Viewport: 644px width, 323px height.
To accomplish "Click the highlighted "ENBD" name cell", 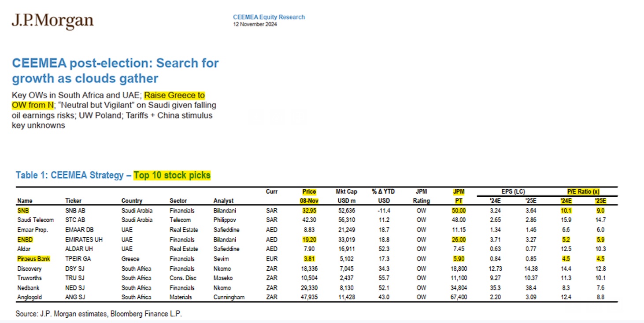I will [25, 240].
